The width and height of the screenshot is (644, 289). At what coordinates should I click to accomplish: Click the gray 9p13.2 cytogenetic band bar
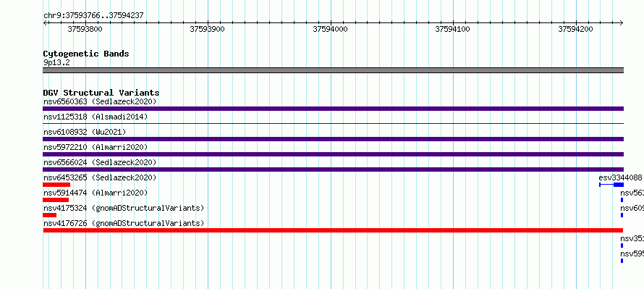click(333, 70)
